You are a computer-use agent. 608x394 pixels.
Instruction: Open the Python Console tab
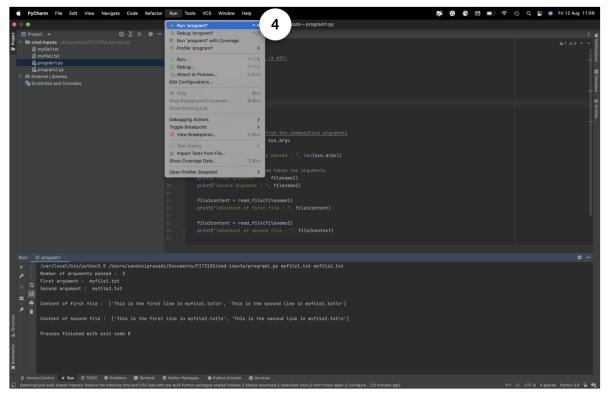[x=225, y=378]
